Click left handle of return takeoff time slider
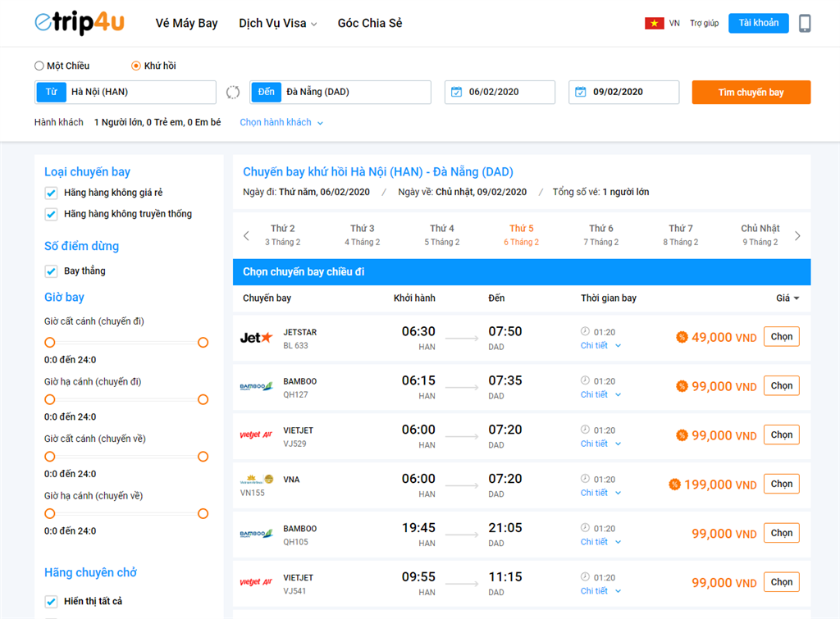840x619 pixels. pos(50,457)
